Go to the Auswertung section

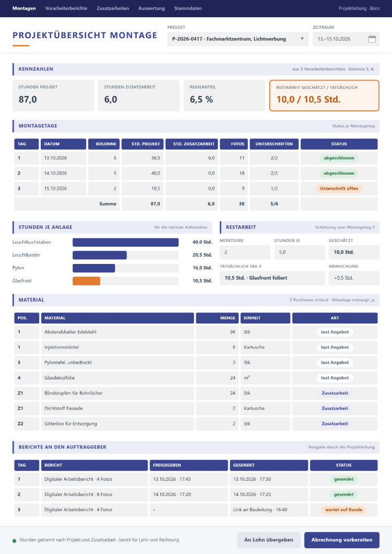[151, 8]
